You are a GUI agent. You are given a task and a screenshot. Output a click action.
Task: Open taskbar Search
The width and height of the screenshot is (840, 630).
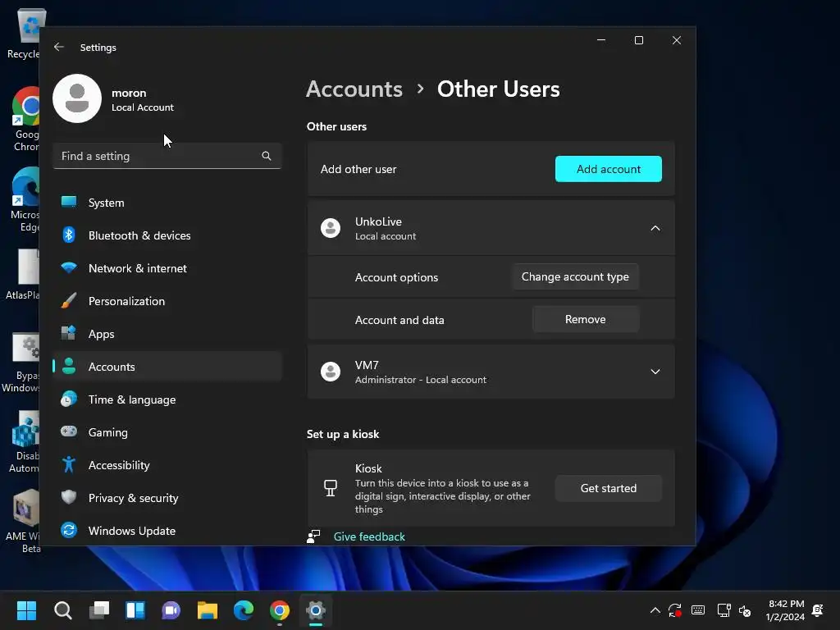(x=62, y=610)
